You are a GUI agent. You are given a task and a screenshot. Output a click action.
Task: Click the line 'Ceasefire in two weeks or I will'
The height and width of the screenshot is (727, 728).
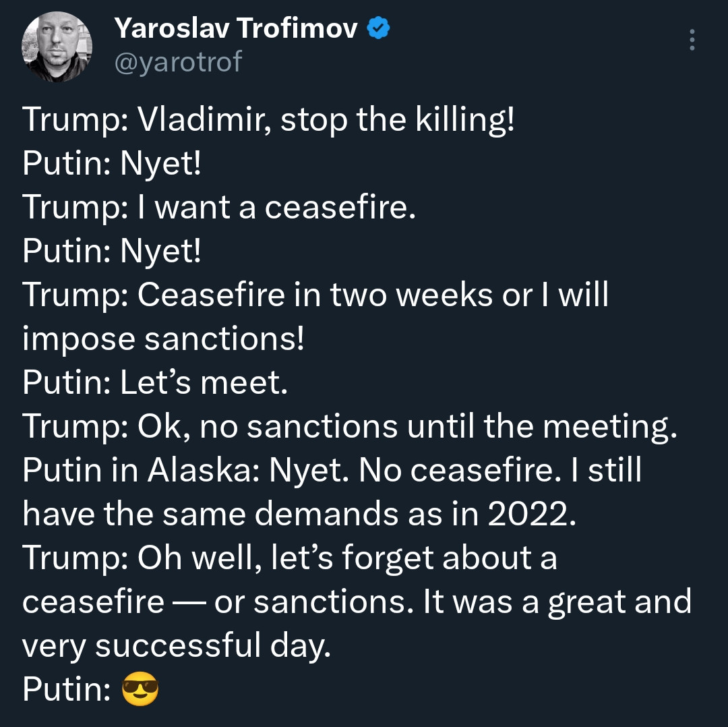[x=315, y=295]
